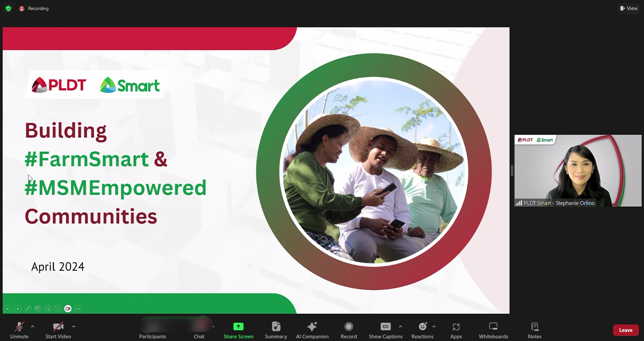The height and width of the screenshot is (341, 644).
Task: Leave the meeting
Action: (626, 330)
